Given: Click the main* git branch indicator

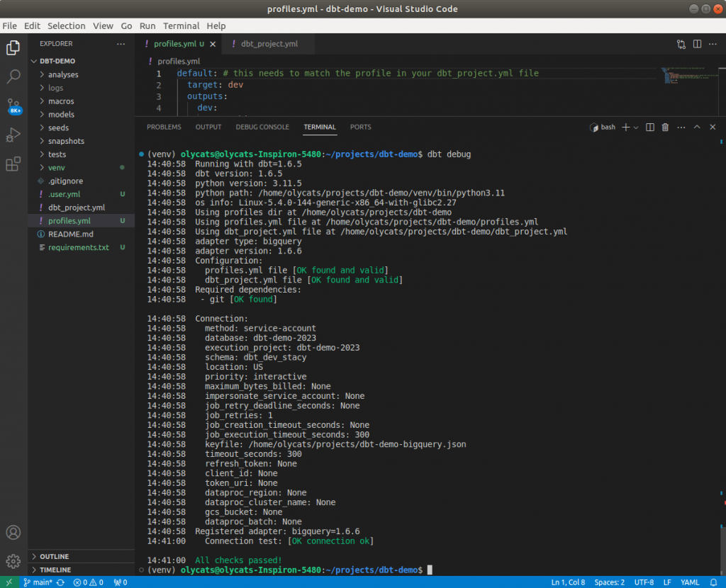Looking at the screenshot, I should [38, 582].
